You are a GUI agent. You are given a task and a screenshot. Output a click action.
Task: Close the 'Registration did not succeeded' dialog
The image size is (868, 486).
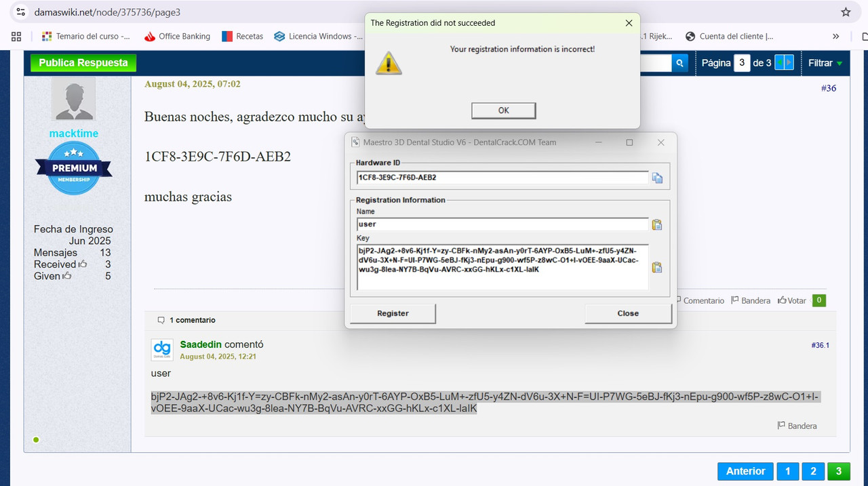coord(629,23)
